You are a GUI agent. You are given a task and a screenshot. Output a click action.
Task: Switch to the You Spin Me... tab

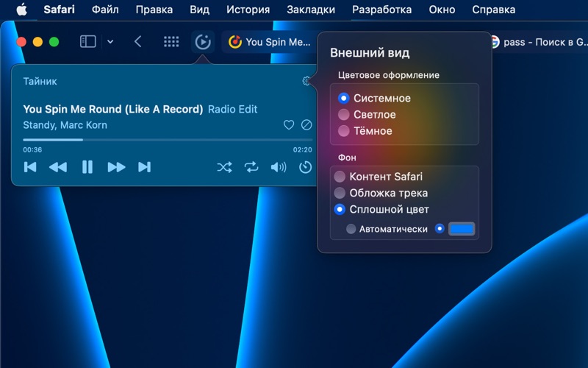coord(269,42)
